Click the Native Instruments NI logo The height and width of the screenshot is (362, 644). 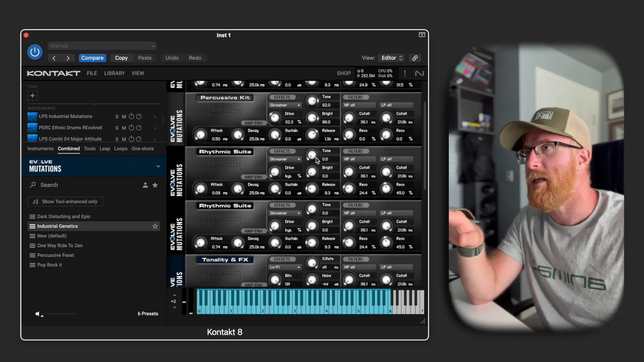419,73
